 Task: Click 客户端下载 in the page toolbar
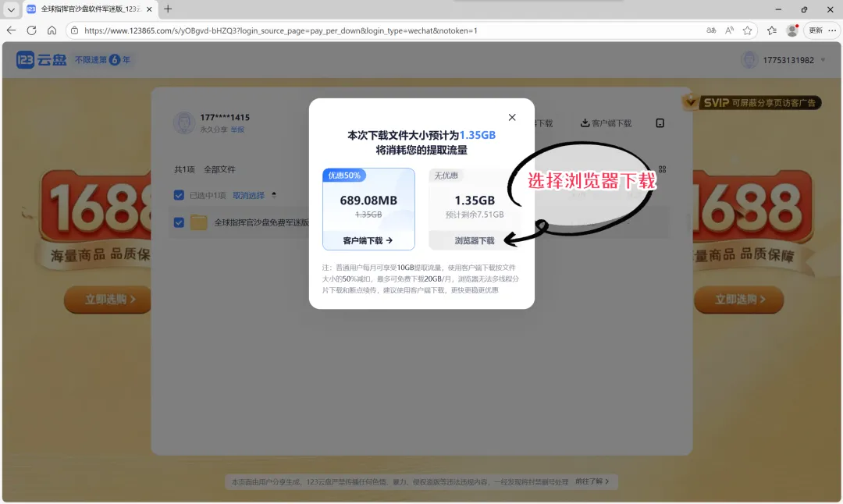click(606, 123)
